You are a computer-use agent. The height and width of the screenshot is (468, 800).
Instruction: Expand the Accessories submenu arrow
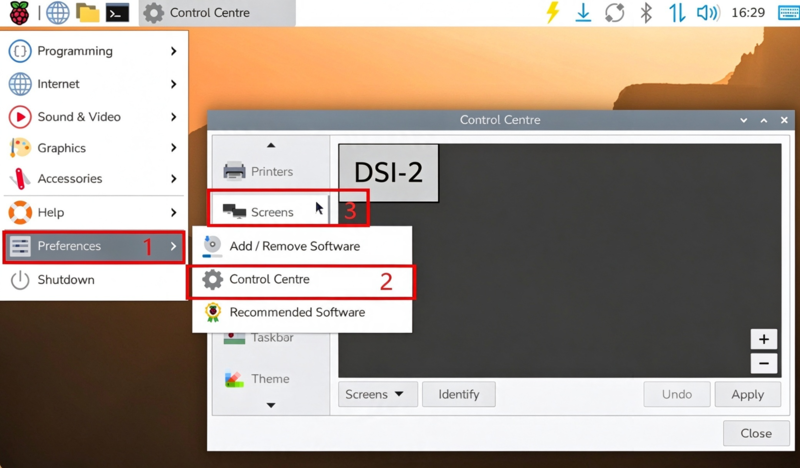pyautogui.click(x=174, y=179)
